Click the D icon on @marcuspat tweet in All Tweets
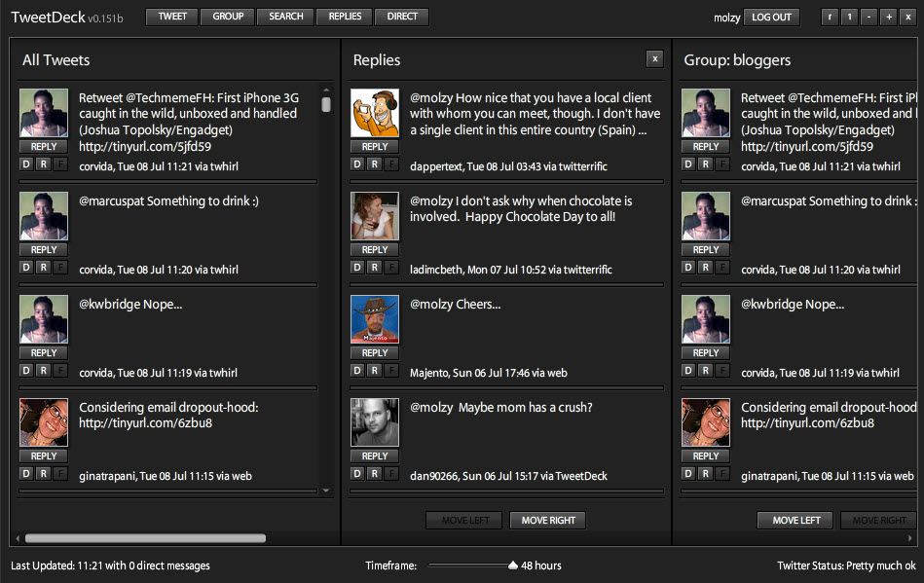This screenshot has height=583, width=924. pyautogui.click(x=26, y=268)
